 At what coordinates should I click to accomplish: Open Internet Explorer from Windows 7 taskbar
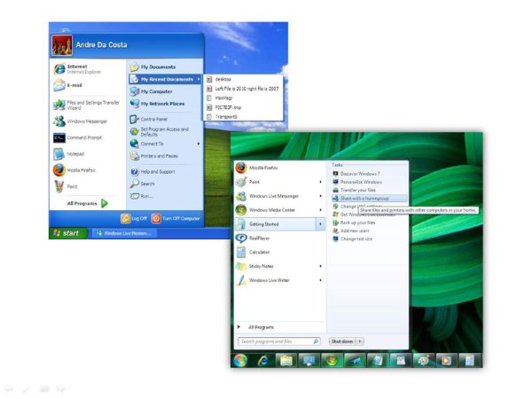coord(263,361)
